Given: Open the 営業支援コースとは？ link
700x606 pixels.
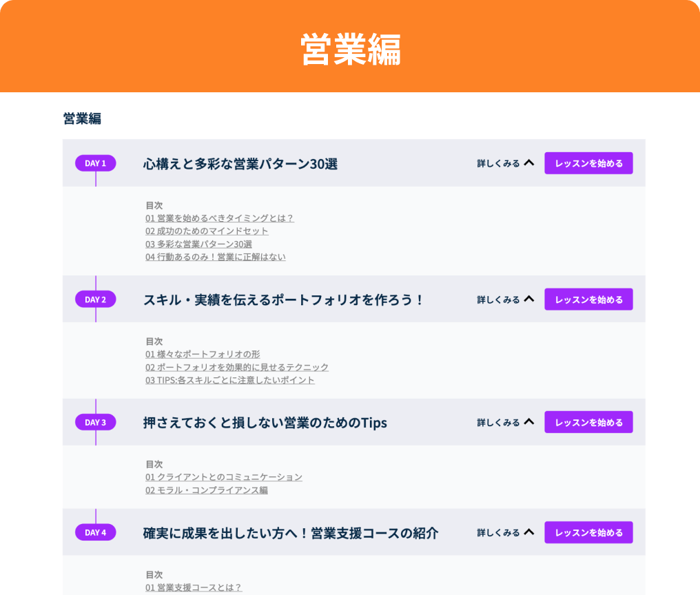Looking at the screenshot, I should (194, 587).
